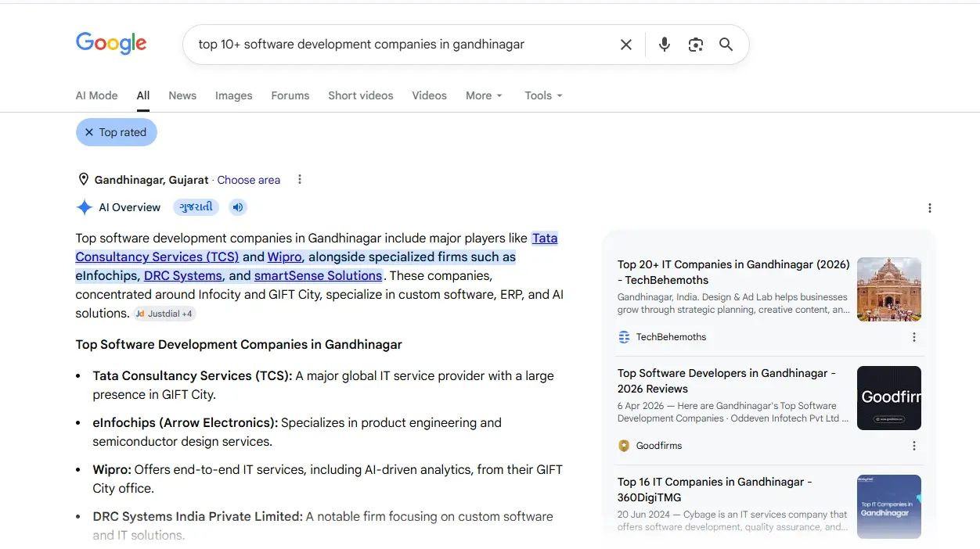Open DRC Systems link

[183, 275]
